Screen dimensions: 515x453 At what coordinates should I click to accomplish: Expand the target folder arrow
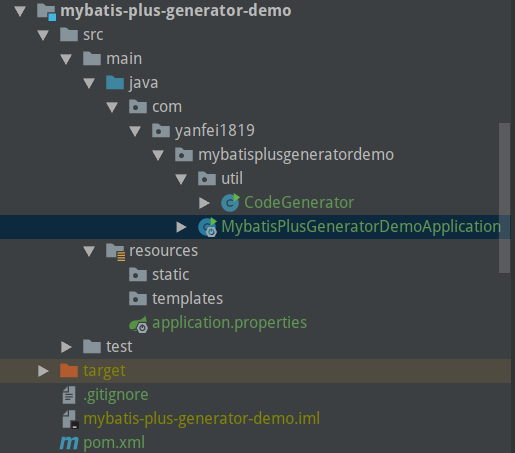[x=43, y=371]
